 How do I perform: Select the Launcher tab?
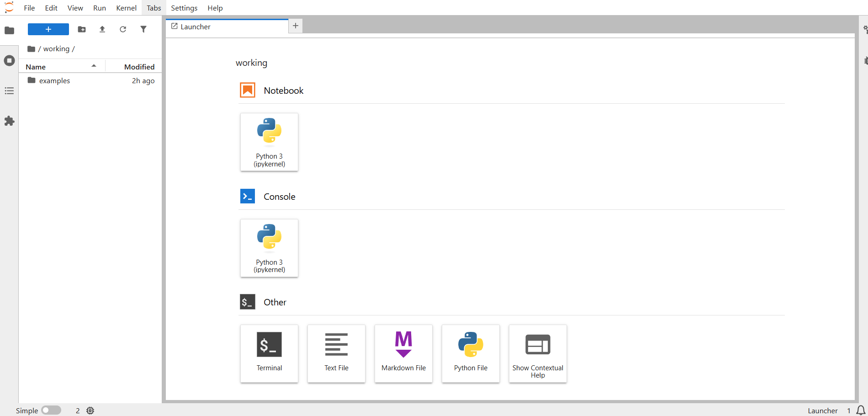click(x=227, y=27)
